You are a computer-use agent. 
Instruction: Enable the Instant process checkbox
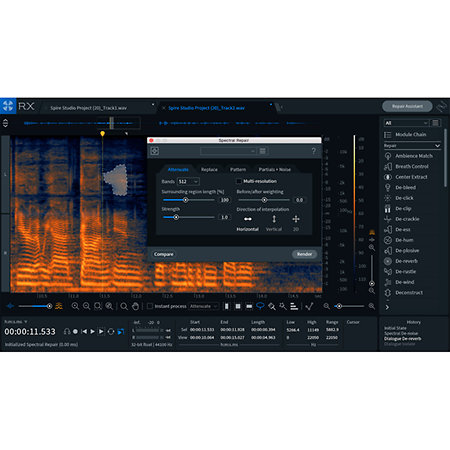point(150,306)
